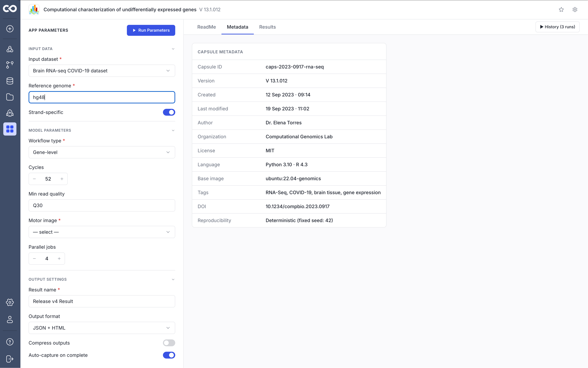The image size is (588, 368).
Task: Click Created date 12 Sep 2023
Action: coord(288,95)
